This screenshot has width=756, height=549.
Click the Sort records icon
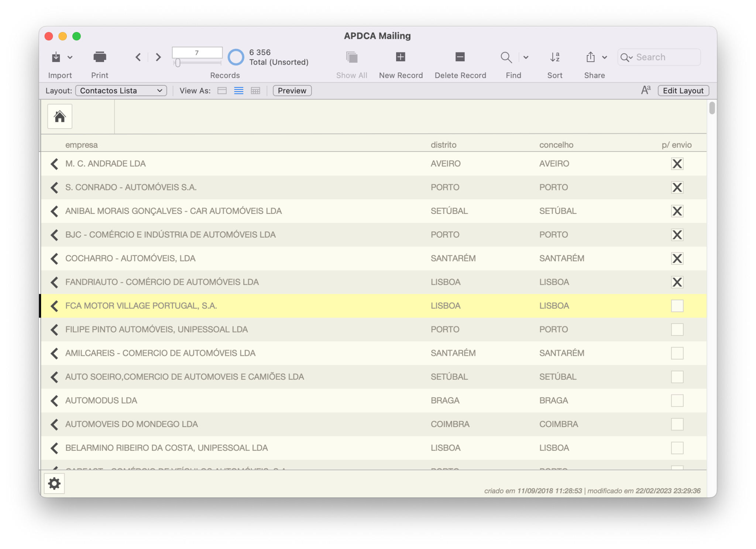[554, 57]
